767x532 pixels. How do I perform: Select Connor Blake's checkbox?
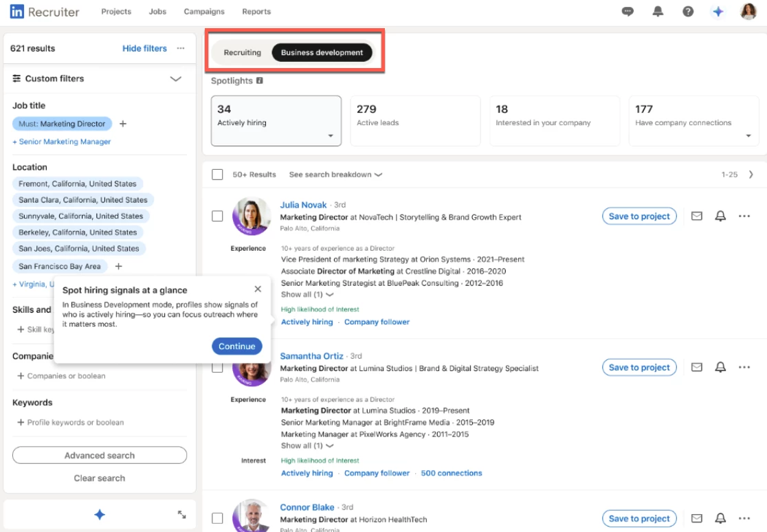217,518
